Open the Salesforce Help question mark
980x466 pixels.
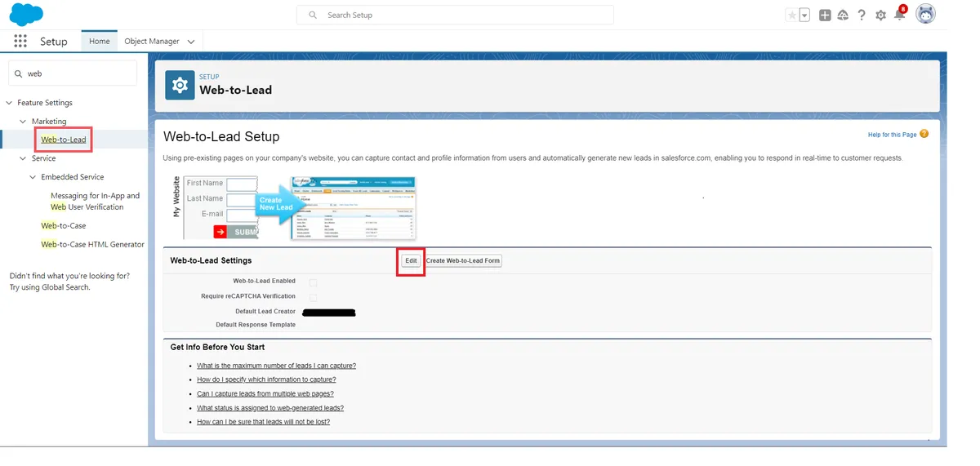[862, 15]
